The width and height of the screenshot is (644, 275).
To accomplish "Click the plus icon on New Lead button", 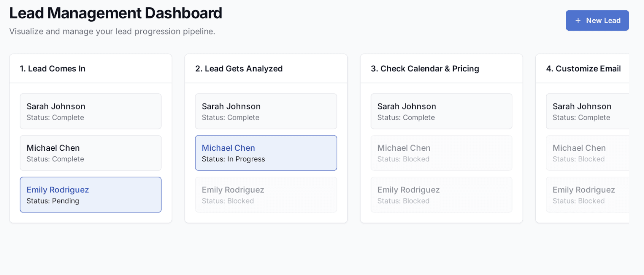I will (578, 21).
